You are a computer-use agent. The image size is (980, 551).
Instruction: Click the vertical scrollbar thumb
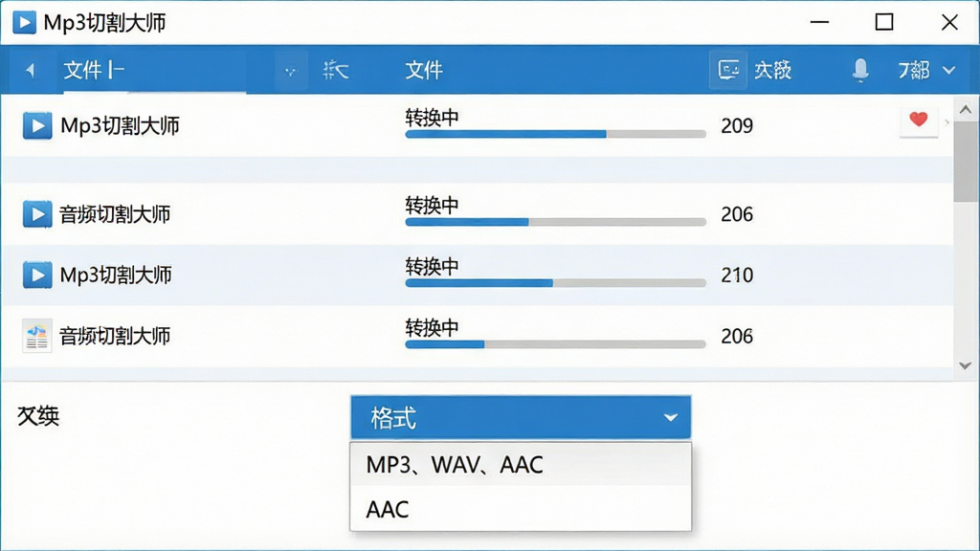[x=966, y=161]
